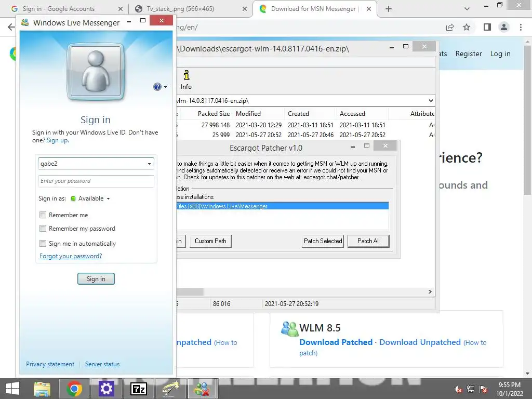Open the Privacy statement link

pos(50,364)
